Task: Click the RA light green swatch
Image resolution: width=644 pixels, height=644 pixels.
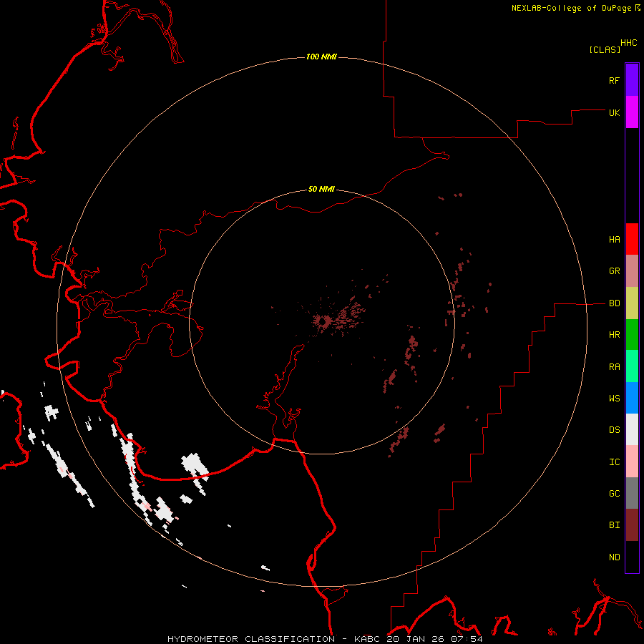Action: pos(632,366)
